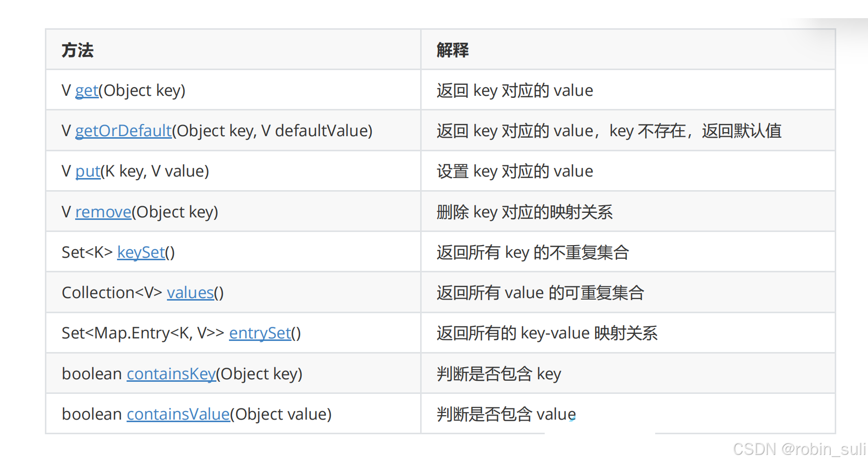868x464 pixels.
Task: Follow the entrySet method link
Action: 260,333
